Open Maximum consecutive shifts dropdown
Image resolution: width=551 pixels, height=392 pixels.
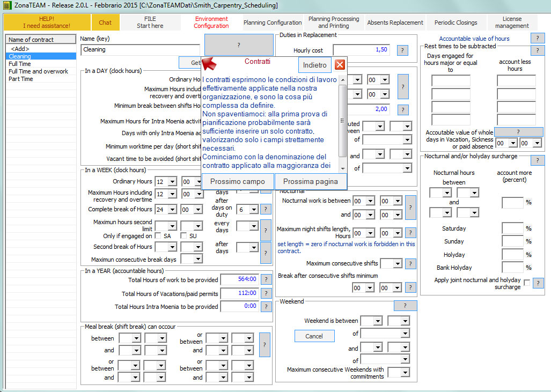tap(398, 263)
